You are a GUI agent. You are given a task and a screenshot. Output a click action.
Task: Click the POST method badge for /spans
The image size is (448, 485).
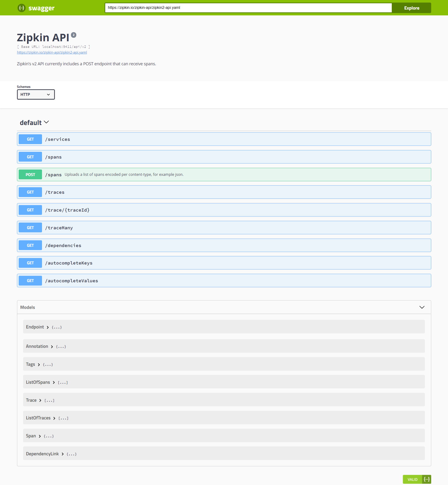click(x=30, y=174)
